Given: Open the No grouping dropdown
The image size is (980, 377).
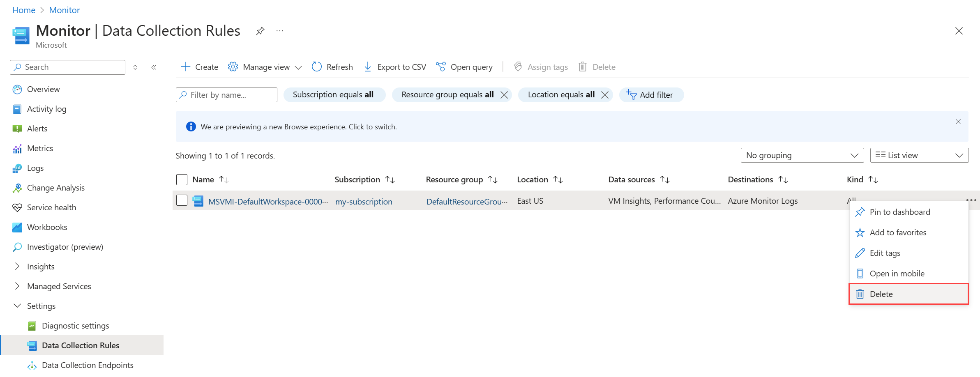Looking at the screenshot, I should coord(802,155).
